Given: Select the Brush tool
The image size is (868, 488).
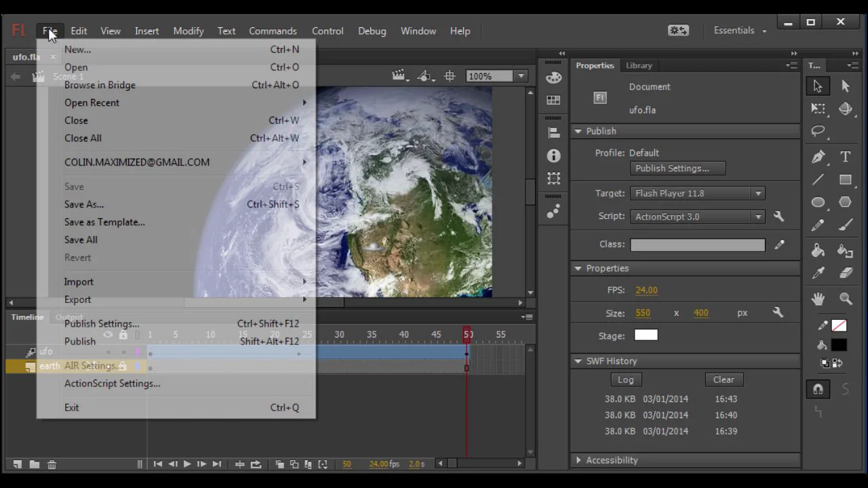Looking at the screenshot, I should [846, 225].
